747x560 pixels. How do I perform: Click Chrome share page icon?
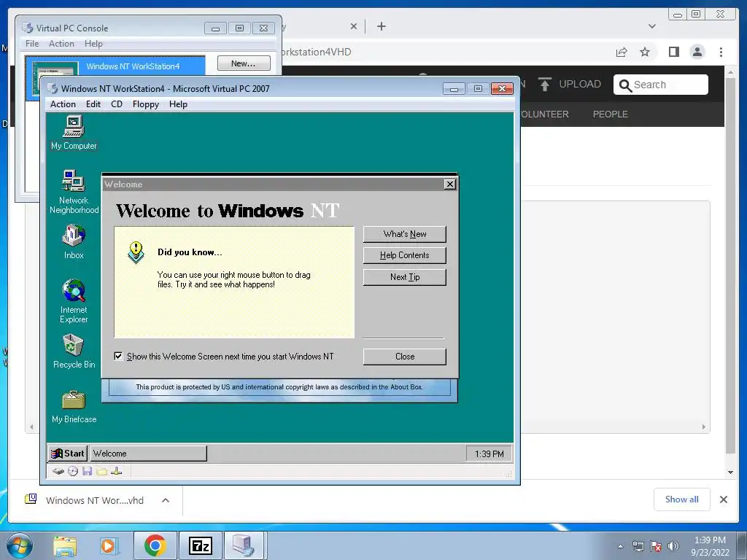pos(622,52)
